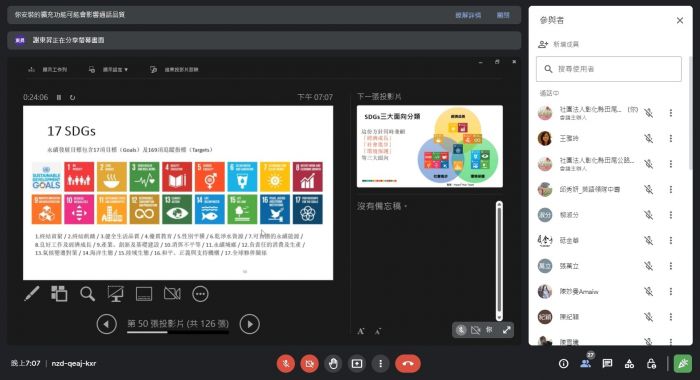Open host controls lock icon
This screenshot has height=380, width=700.
pos(651,363)
